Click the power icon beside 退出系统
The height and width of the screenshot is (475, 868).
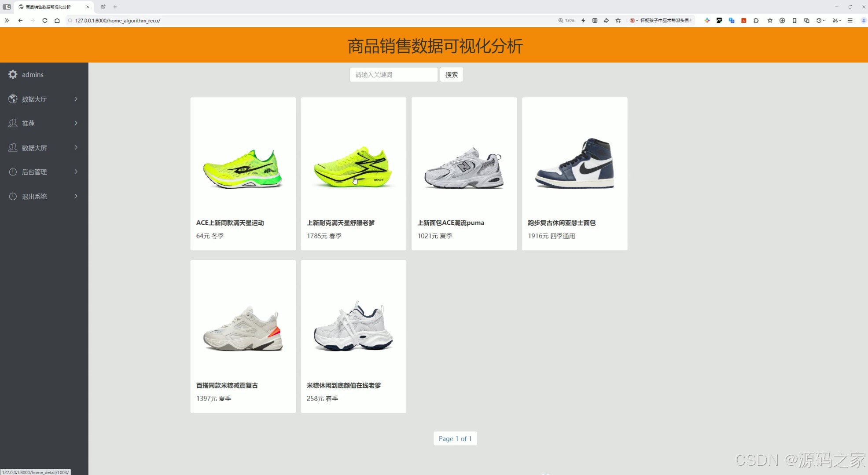12,196
